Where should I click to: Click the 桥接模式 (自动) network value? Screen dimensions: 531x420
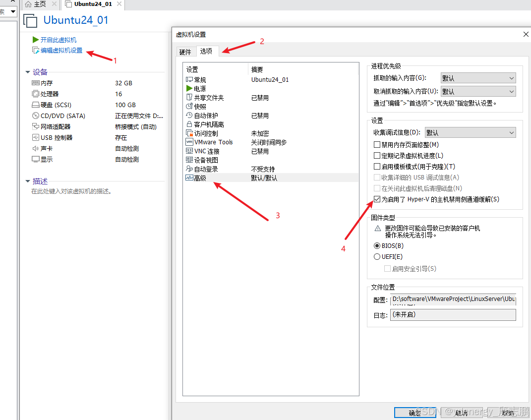click(136, 126)
